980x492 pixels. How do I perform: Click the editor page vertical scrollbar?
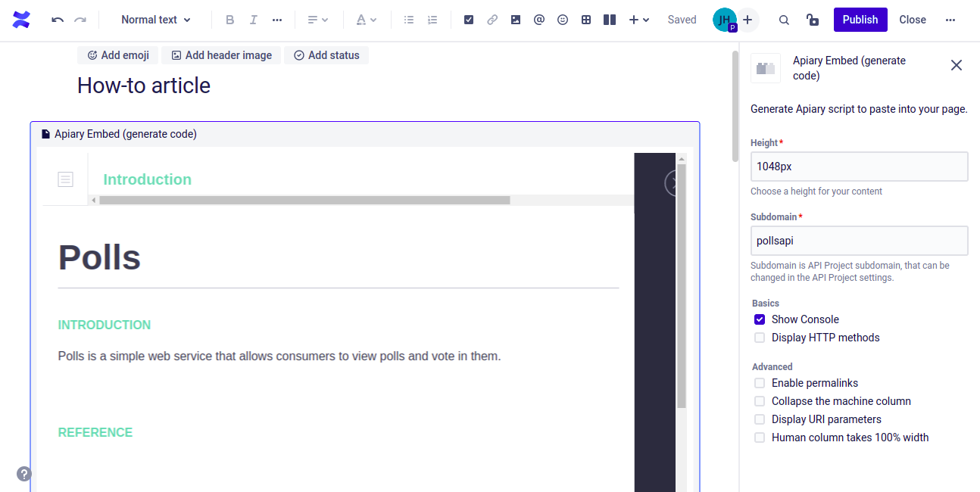click(x=735, y=106)
